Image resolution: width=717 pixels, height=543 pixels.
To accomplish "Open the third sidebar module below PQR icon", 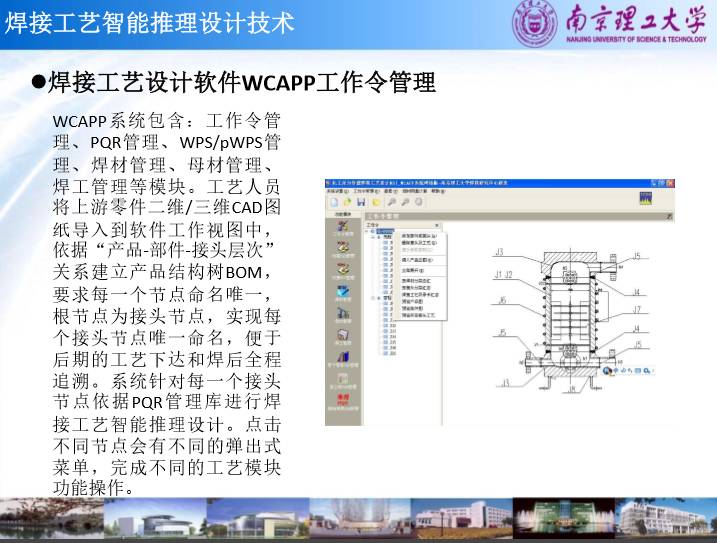I will click(x=342, y=272).
